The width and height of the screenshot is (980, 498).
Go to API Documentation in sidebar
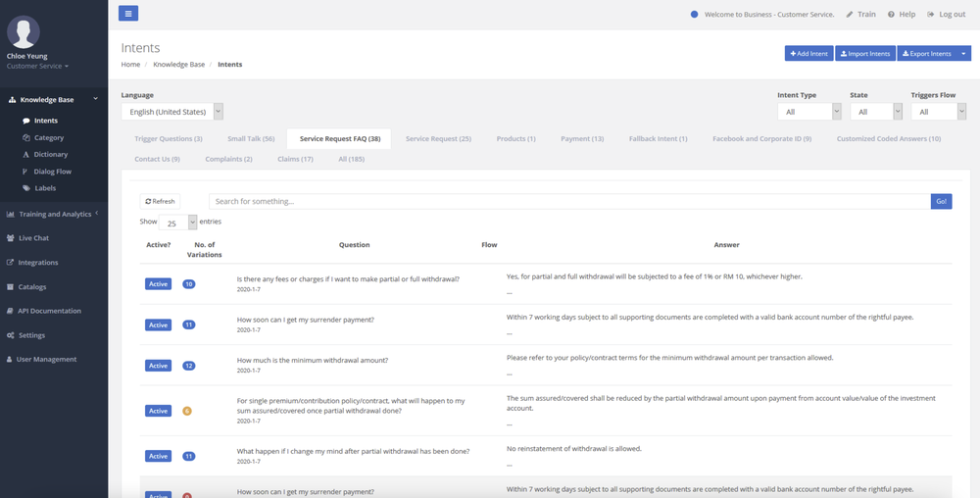point(49,311)
